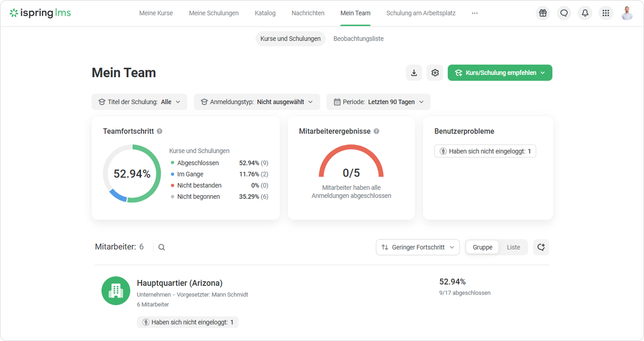Open the apps grid menu icon
644x341 pixels.
606,13
